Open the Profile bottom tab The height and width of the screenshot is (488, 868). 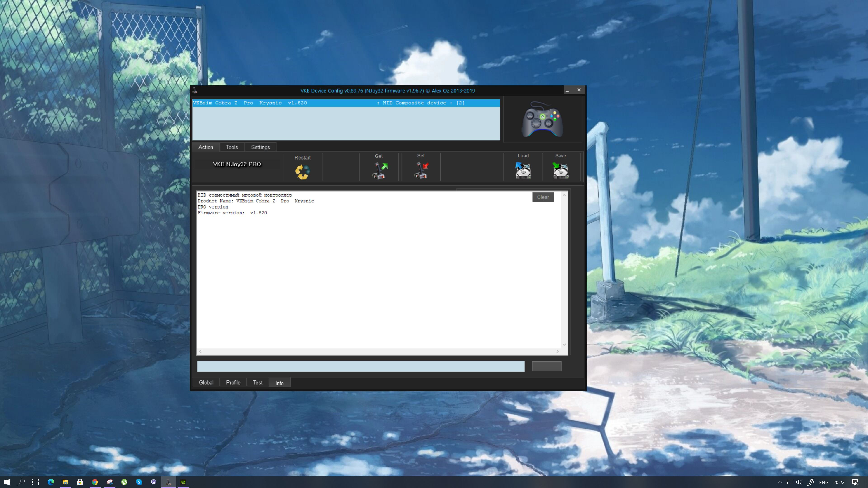pyautogui.click(x=233, y=382)
